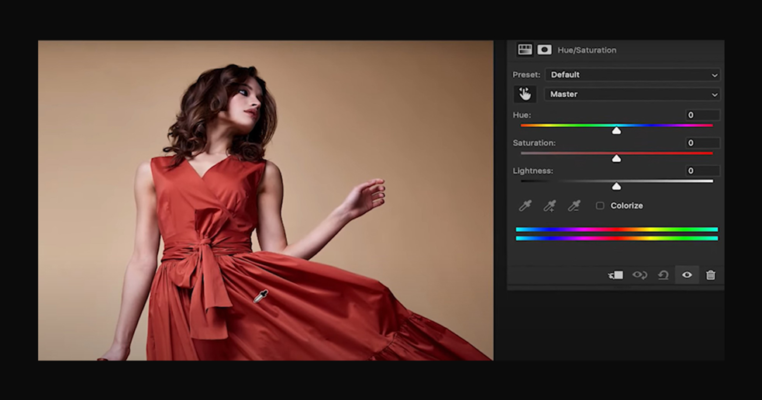Open the Preset dropdown showing Default
The image size is (762, 400).
[x=632, y=75]
